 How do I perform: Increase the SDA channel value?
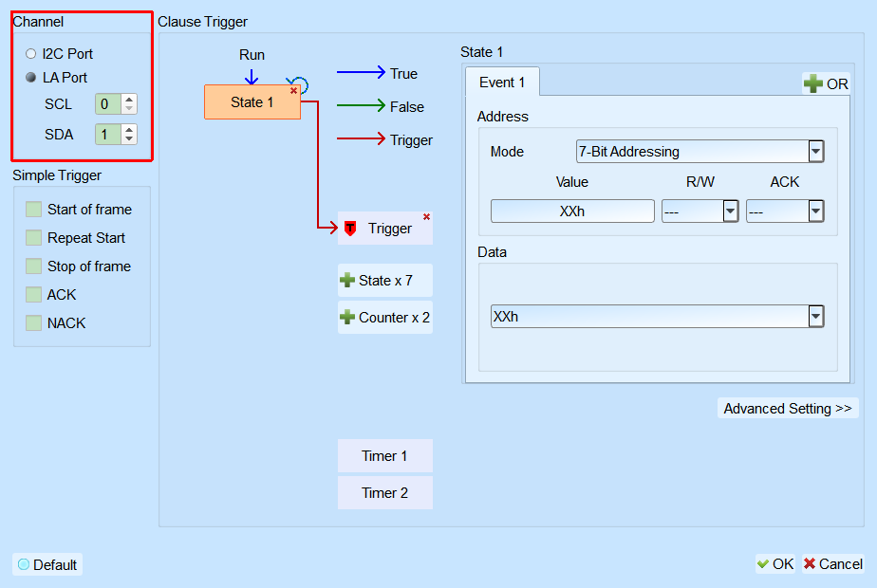129,130
